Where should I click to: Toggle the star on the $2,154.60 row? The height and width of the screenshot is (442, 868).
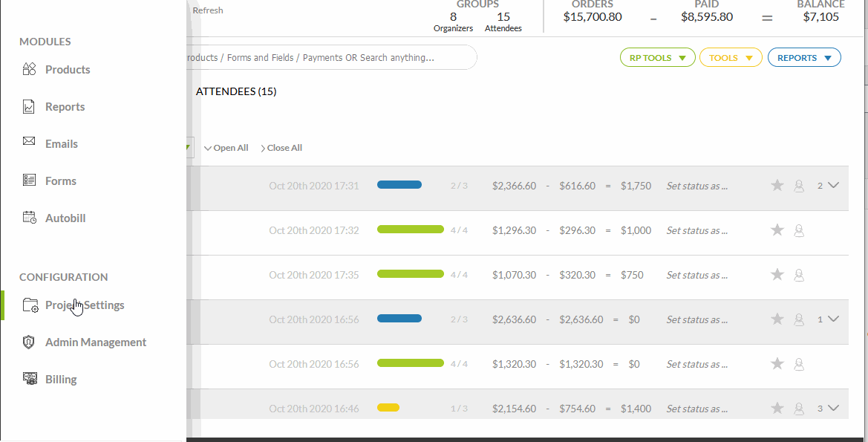coord(777,408)
